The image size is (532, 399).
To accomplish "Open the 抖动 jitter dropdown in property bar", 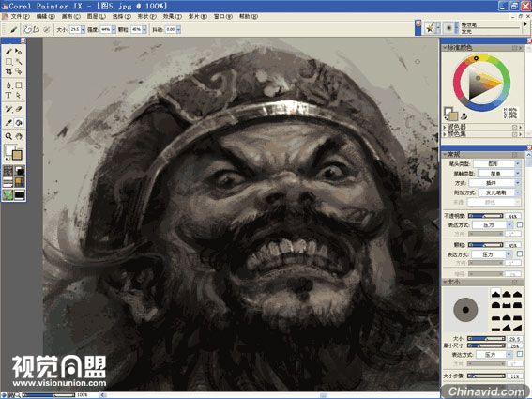I will 178,29.
